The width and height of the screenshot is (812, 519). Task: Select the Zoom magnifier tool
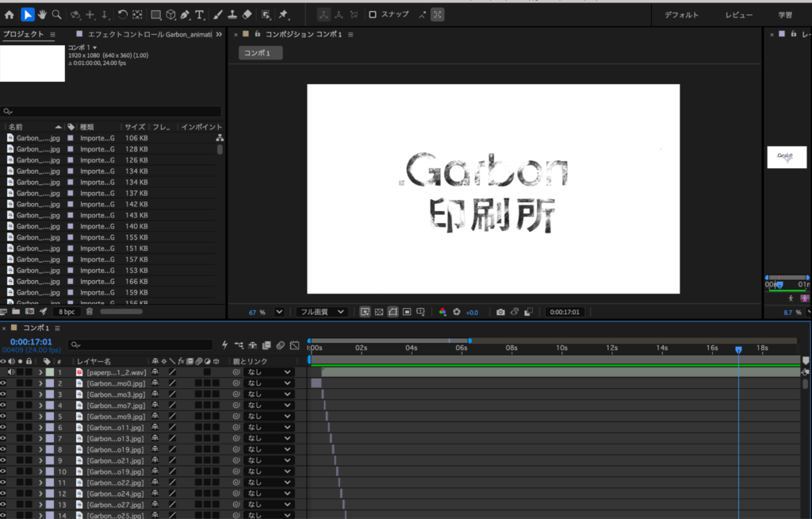[56, 14]
